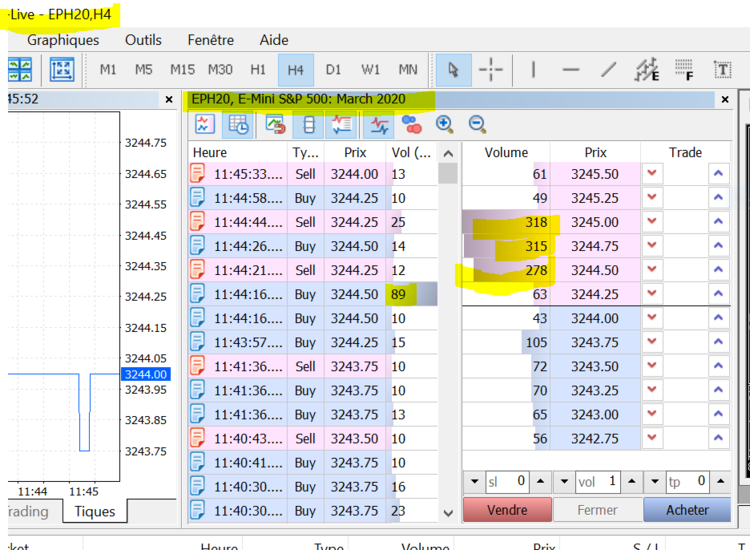Click the tick chart display icon
750x550 pixels.
pyautogui.click(x=205, y=125)
